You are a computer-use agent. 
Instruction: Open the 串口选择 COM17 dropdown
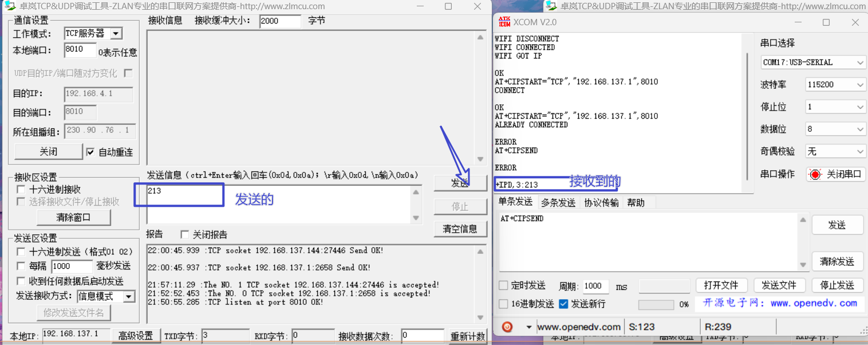point(861,62)
